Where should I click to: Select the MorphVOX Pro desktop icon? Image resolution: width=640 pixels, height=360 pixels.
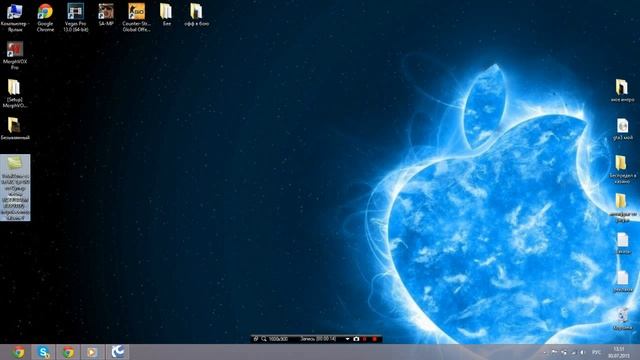pyautogui.click(x=15, y=55)
